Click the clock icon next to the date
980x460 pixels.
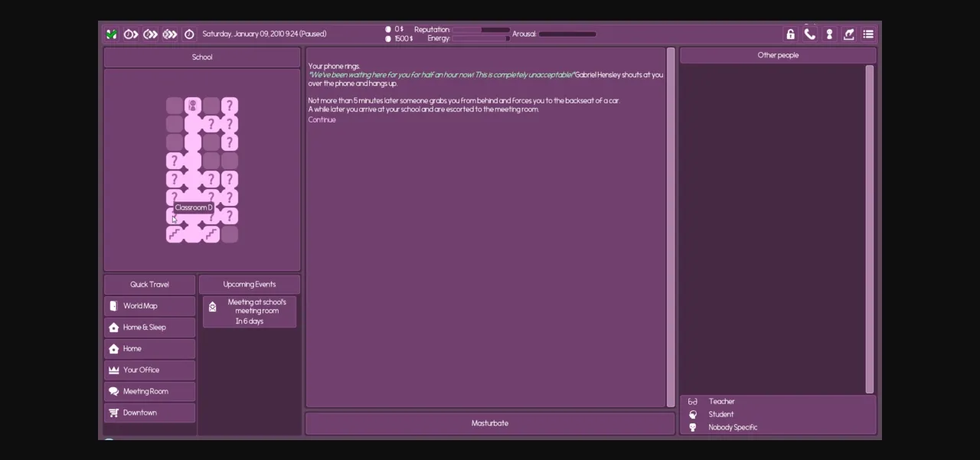pyautogui.click(x=189, y=34)
